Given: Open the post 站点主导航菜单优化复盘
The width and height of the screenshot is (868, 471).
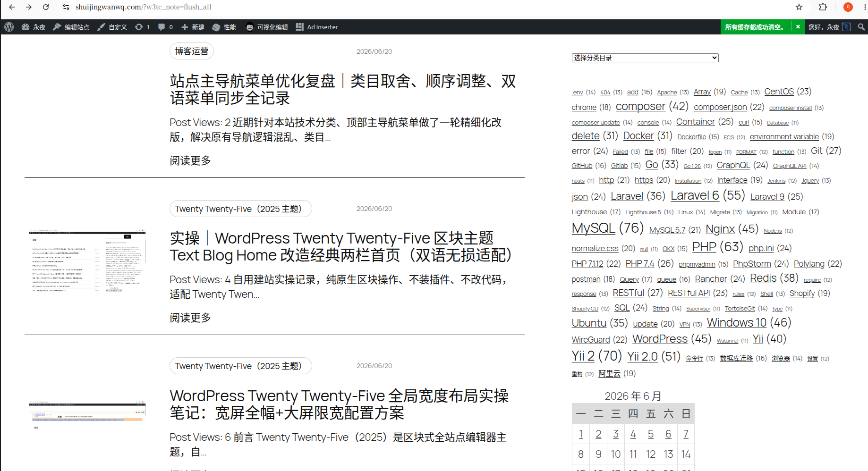Looking at the screenshot, I should [x=343, y=89].
